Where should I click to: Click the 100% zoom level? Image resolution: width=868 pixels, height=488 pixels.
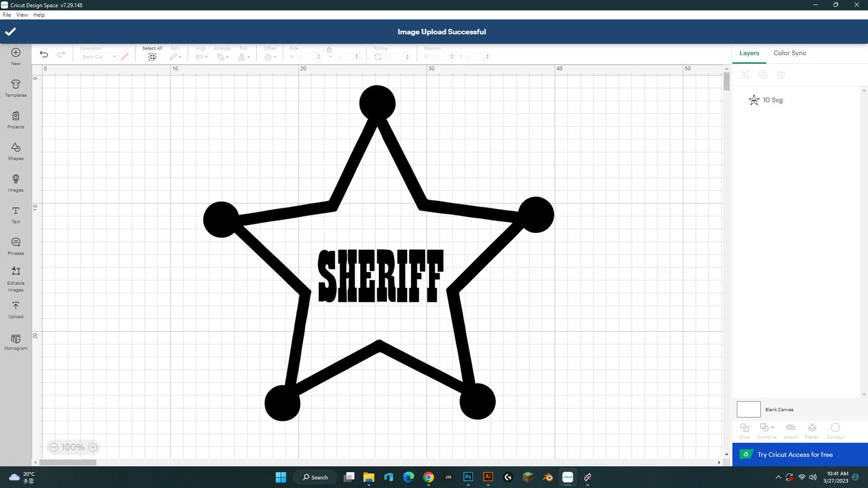pos(73,447)
